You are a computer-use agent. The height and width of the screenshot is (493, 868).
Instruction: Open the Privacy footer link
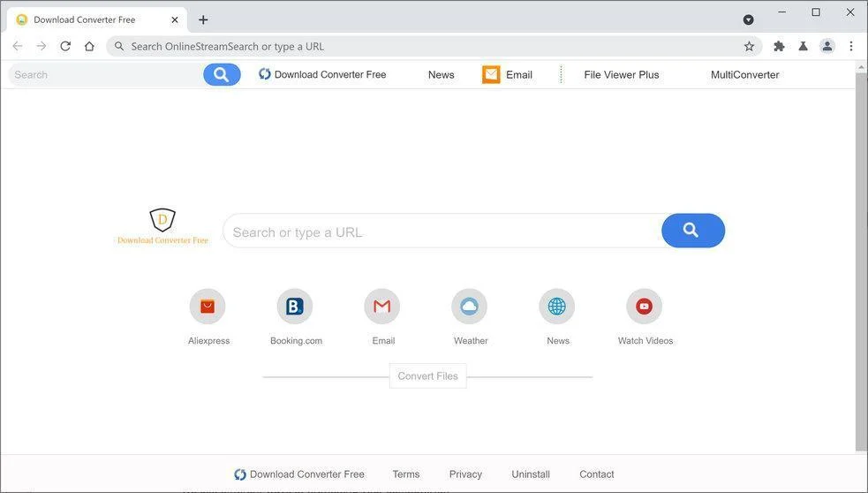point(465,474)
